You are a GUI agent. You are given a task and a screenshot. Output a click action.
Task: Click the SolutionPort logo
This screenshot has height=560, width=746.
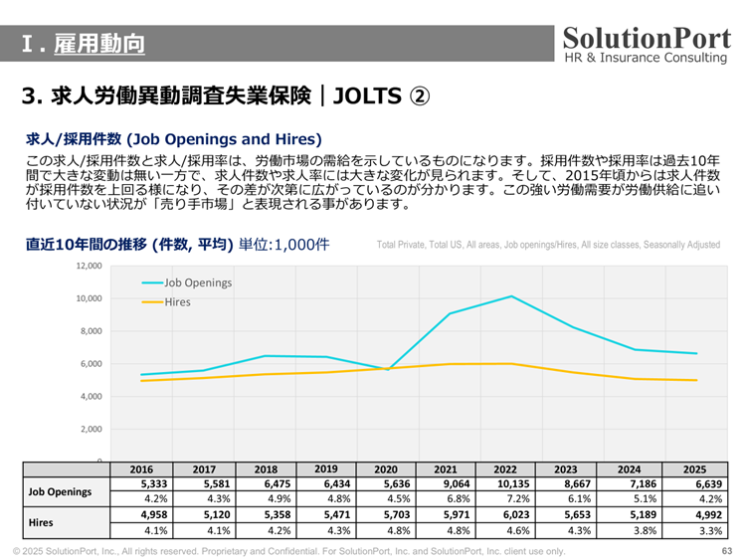pos(646,45)
